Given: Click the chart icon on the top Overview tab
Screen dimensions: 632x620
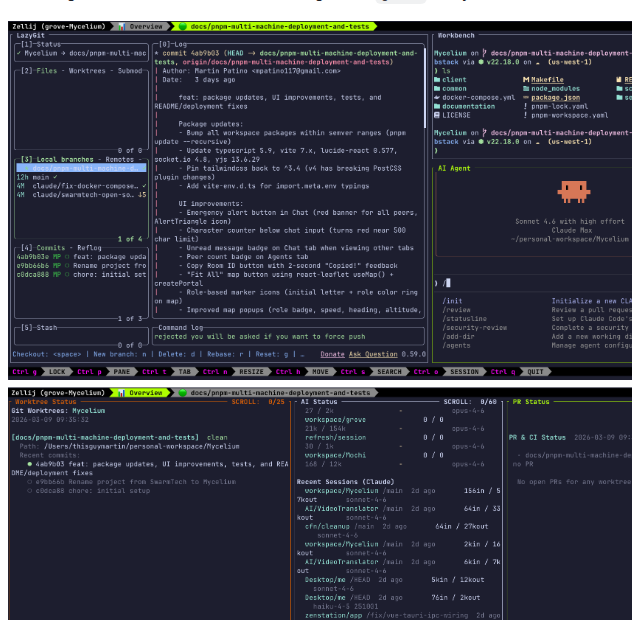Looking at the screenshot, I should pos(122,26).
